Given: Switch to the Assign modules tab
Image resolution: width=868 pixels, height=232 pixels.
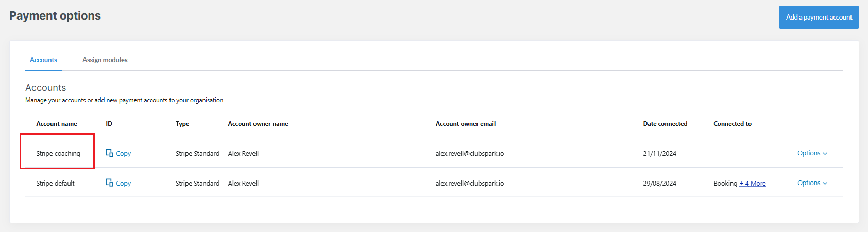Looking at the screenshot, I should click(105, 60).
